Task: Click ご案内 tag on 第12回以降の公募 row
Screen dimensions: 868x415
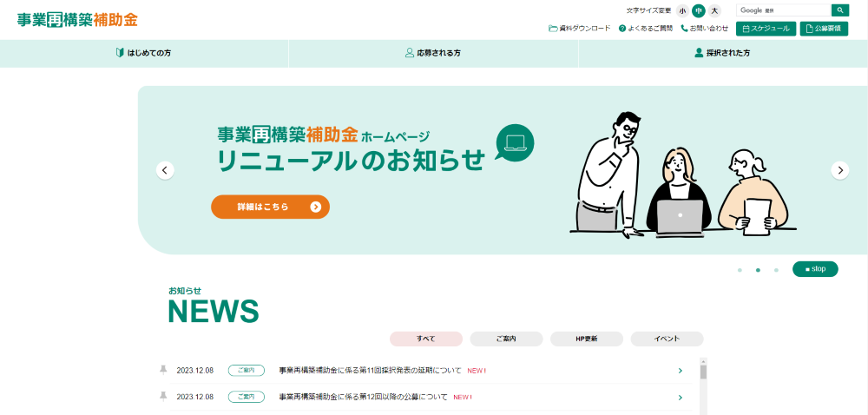Action: [246, 398]
